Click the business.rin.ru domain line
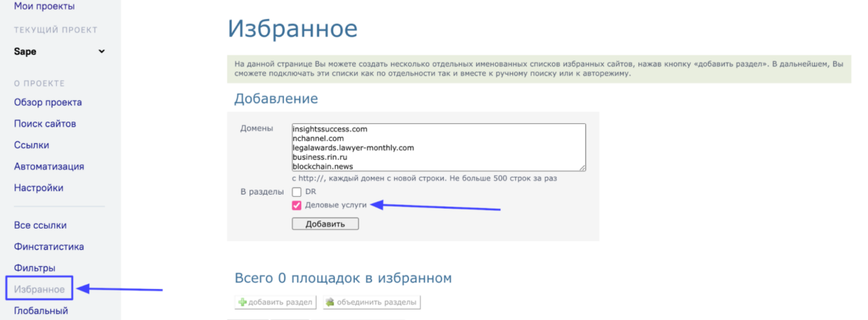 [x=320, y=157]
